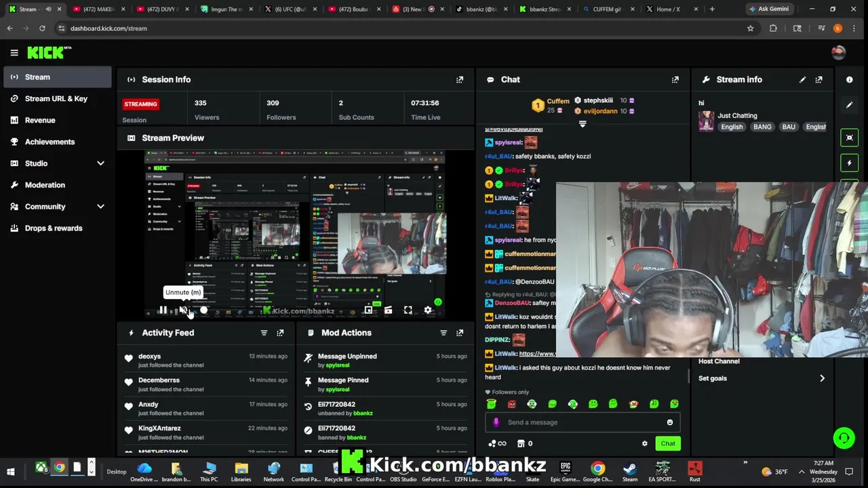Open Steam from the taskbar

(630, 470)
